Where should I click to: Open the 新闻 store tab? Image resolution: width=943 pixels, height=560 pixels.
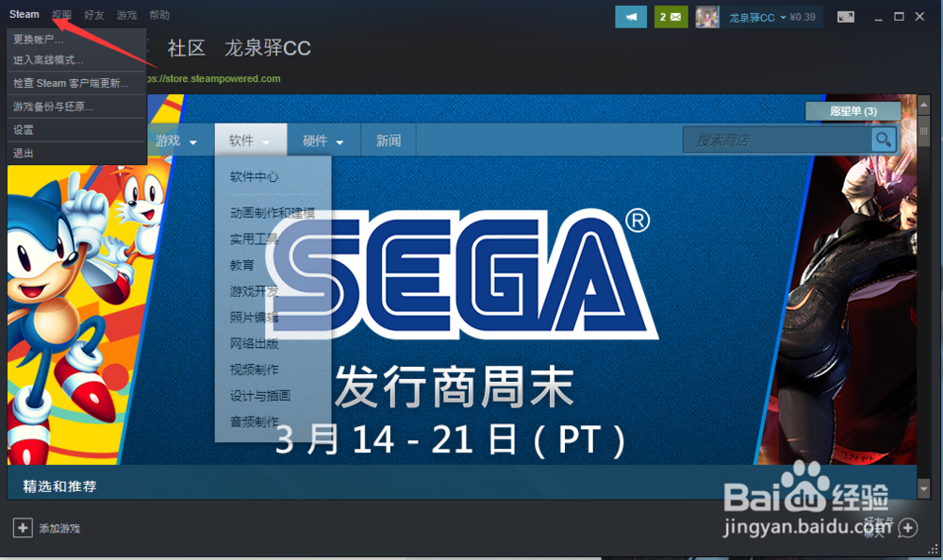click(389, 140)
